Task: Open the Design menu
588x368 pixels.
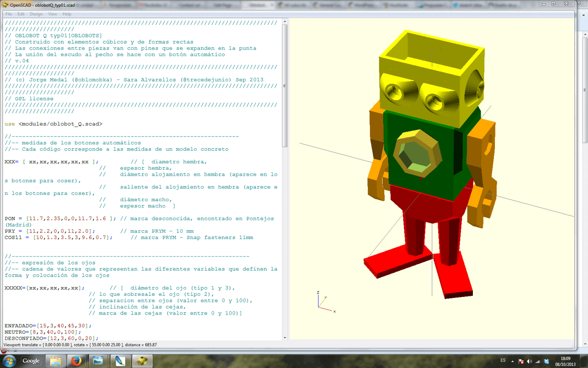Action: (x=36, y=14)
